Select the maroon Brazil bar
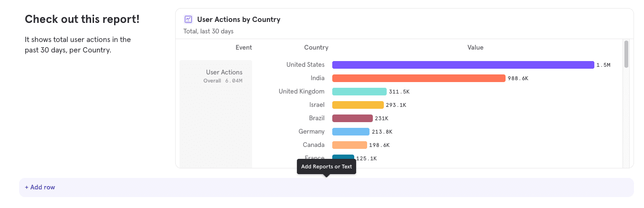 352,118
